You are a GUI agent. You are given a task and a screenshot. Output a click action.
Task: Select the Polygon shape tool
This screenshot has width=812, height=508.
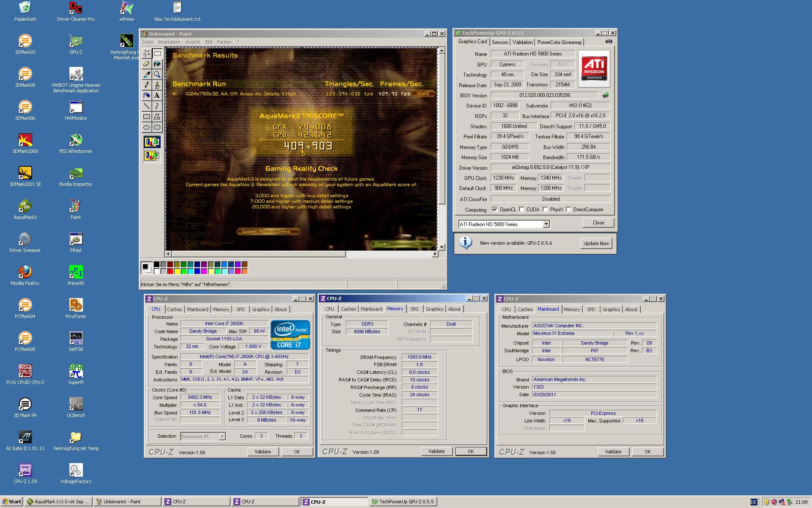157,117
